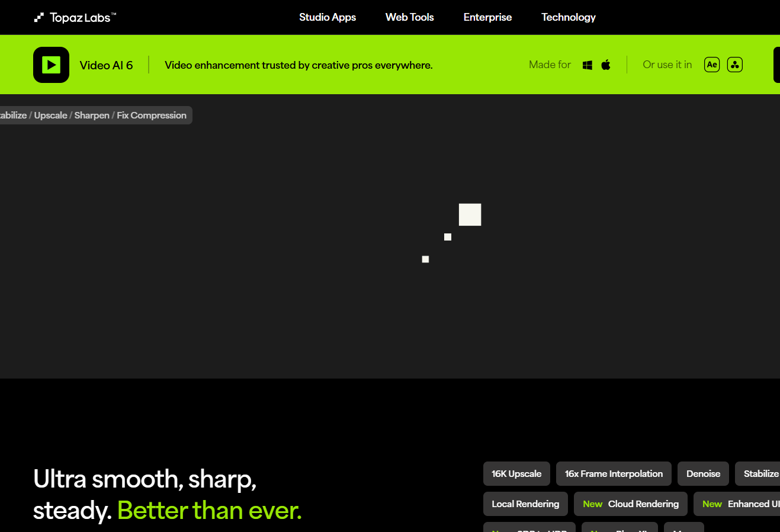Viewport: 780px width, 532px height.
Task: Click the Fix Compression label
Action: point(152,115)
